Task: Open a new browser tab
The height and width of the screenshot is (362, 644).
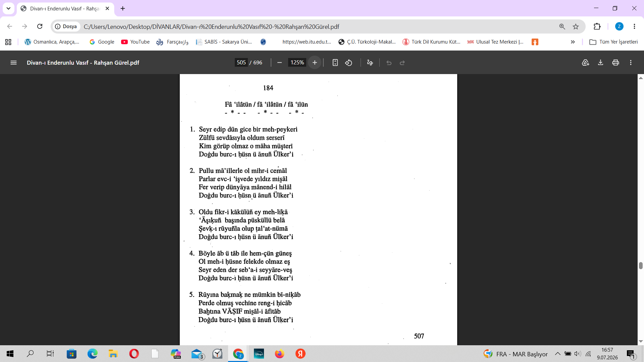Action: 123,8
